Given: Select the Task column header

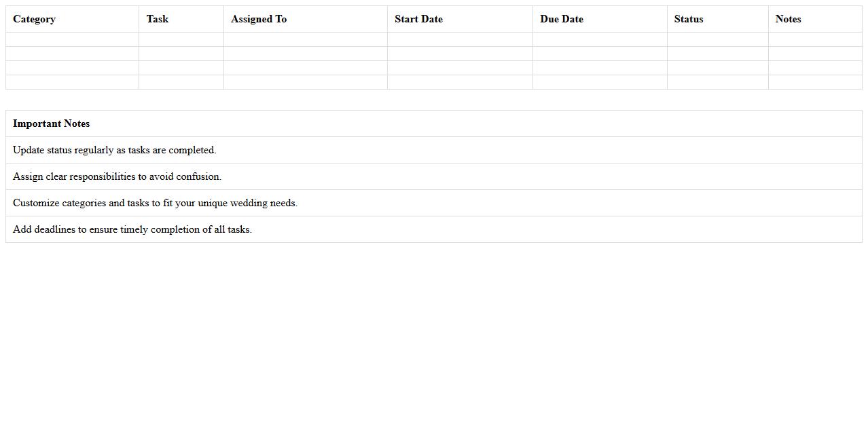Looking at the screenshot, I should (157, 19).
